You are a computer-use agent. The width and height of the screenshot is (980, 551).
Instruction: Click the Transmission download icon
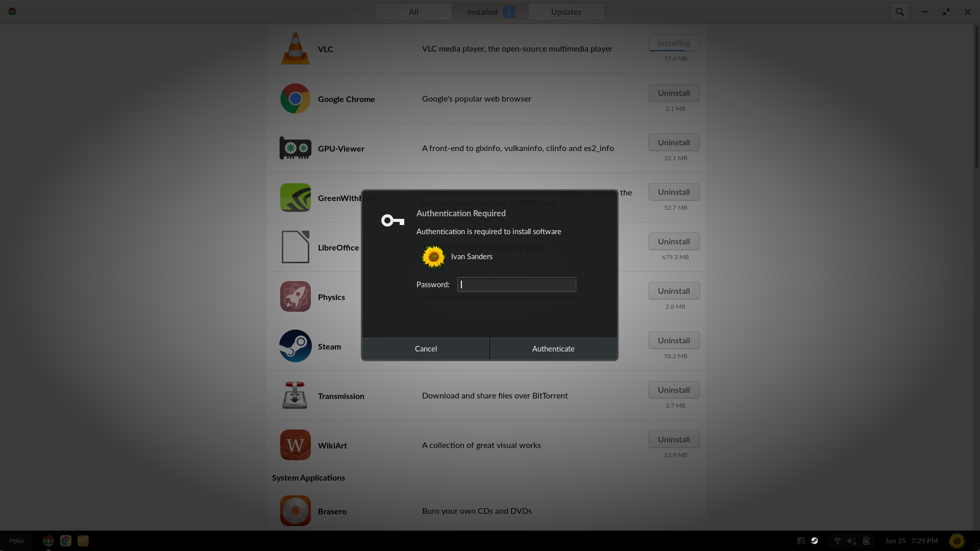295,395
